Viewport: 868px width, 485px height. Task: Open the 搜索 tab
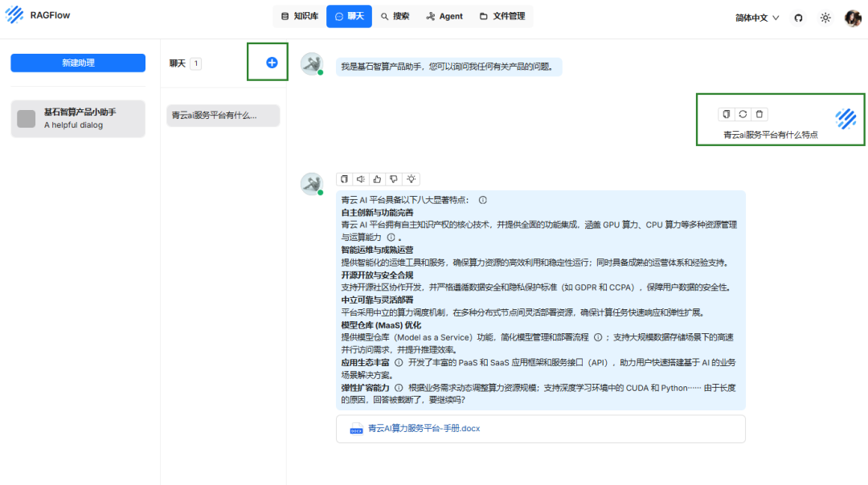395,16
